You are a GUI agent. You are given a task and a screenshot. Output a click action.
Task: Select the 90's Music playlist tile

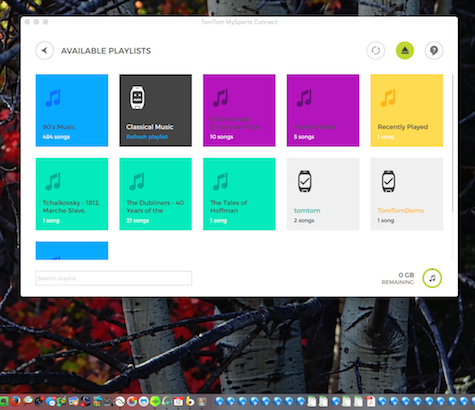click(x=72, y=110)
